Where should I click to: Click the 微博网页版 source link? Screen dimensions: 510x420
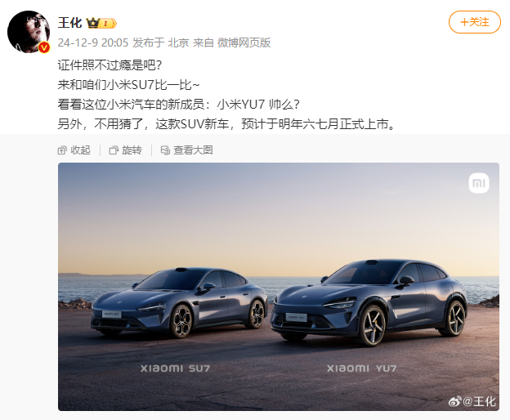point(244,42)
